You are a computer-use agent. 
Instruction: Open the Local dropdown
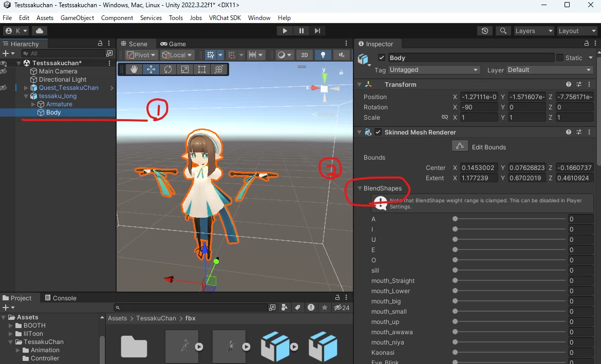(177, 55)
